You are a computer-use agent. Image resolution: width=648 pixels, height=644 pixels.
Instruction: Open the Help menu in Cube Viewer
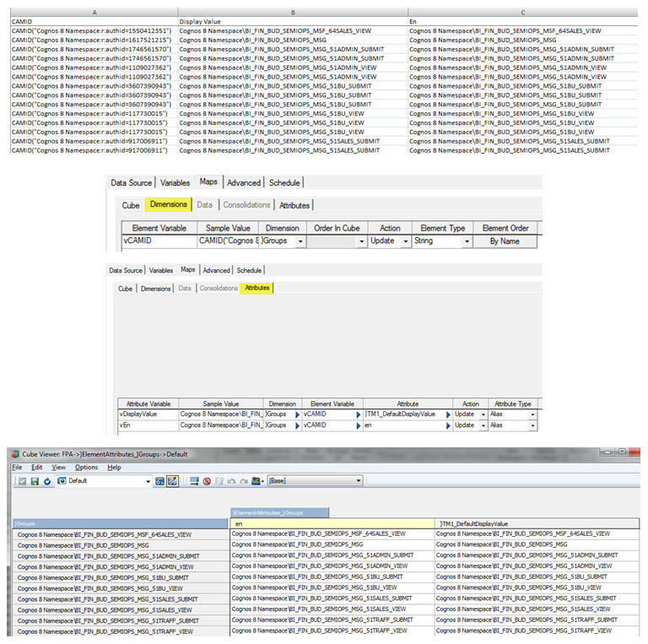[114, 467]
